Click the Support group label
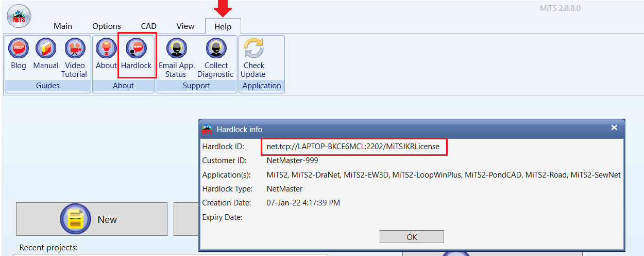Screen dimensions: 644x256 [x=196, y=86]
